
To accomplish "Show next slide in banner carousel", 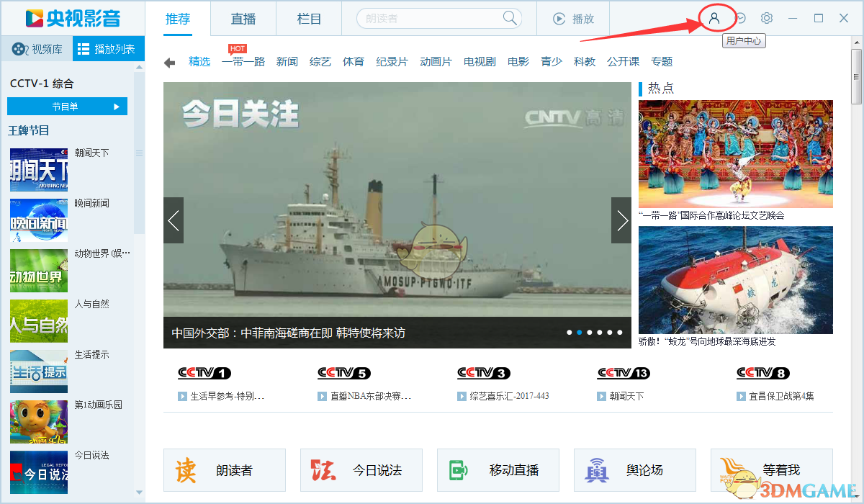I will 621,220.
